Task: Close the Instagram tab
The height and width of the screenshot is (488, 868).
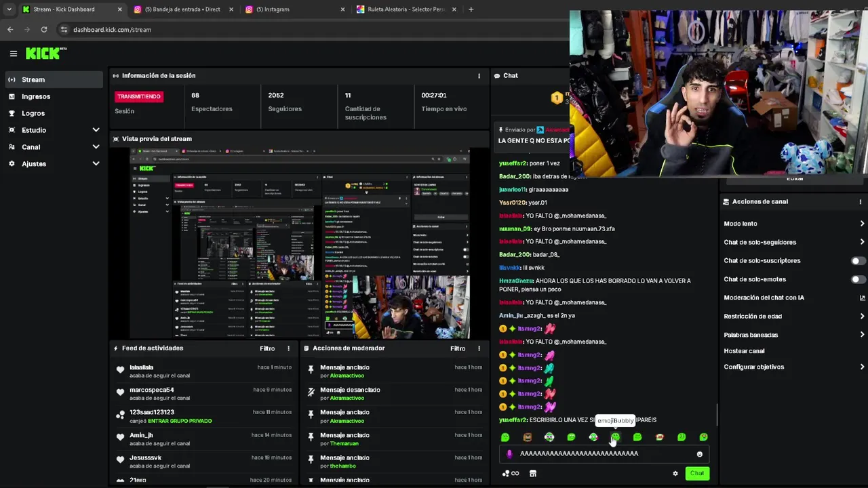Action: pos(342,9)
